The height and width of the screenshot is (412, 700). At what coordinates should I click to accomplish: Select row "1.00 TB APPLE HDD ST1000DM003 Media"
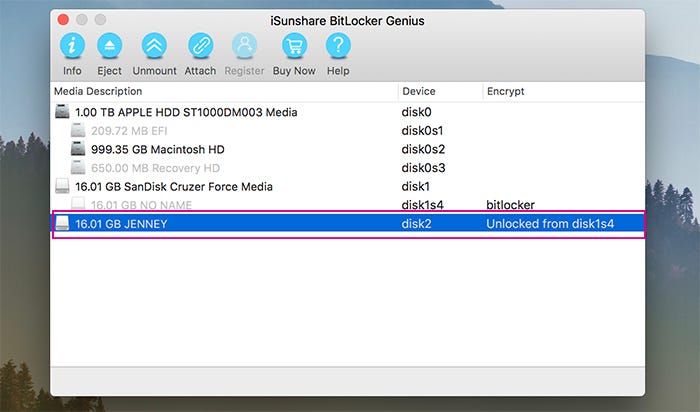(x=348, y=112)
